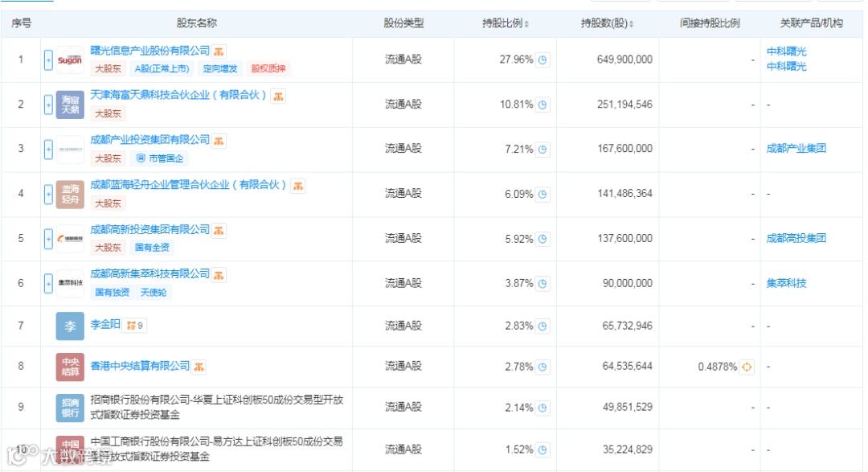Open 成都高新集萃科技有限公司 link

tap(150, 273)
